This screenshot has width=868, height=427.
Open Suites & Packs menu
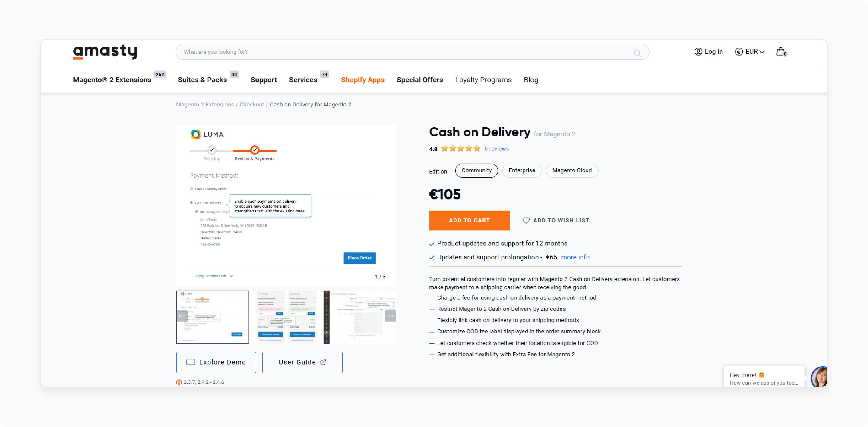(202, 80)
